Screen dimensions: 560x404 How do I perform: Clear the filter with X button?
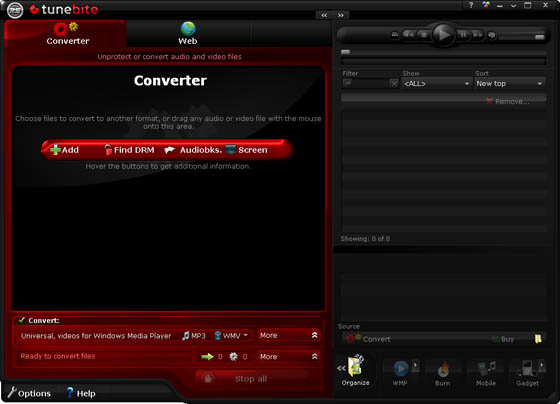coord(394,84)
